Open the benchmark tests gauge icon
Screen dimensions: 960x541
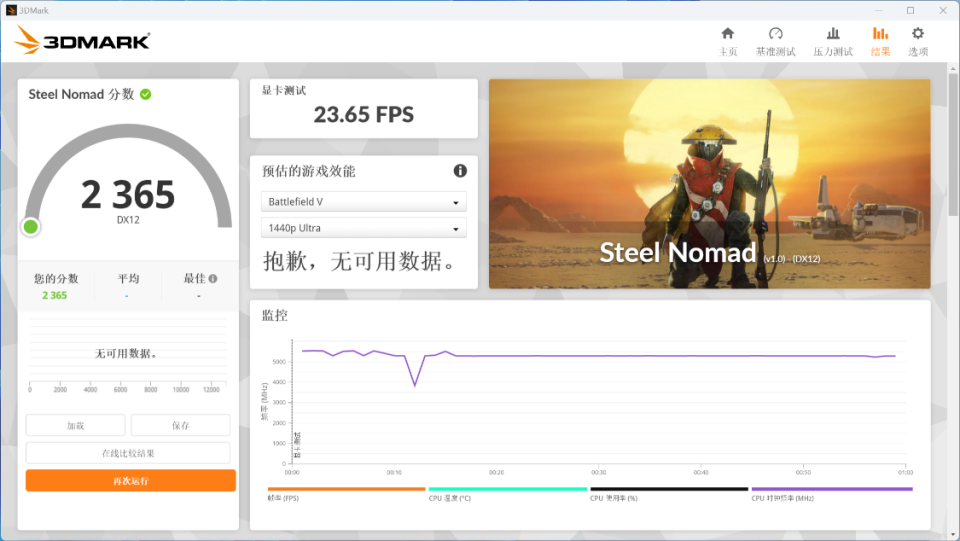775,34
